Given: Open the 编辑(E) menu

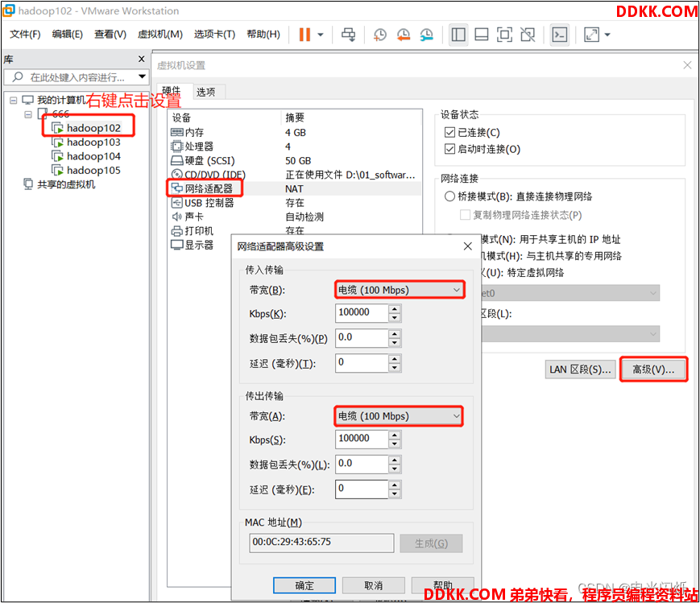Looking at the screenshot, I should click(68, 35).
